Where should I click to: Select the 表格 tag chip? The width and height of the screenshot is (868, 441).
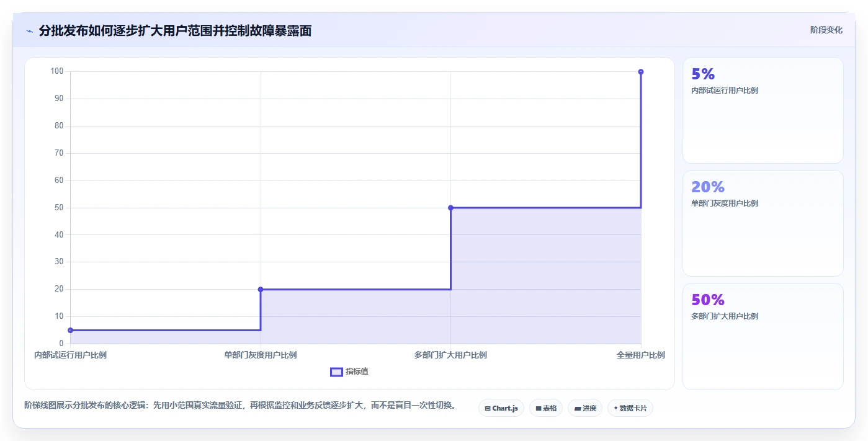546,408
